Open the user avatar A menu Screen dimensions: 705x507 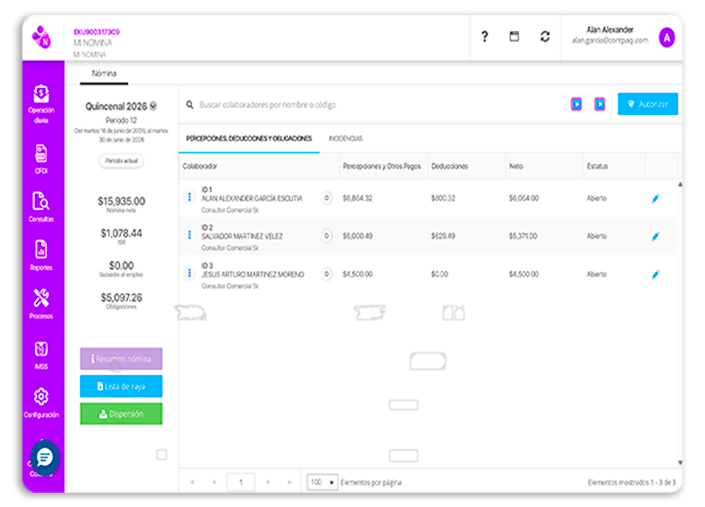point(667,38)
